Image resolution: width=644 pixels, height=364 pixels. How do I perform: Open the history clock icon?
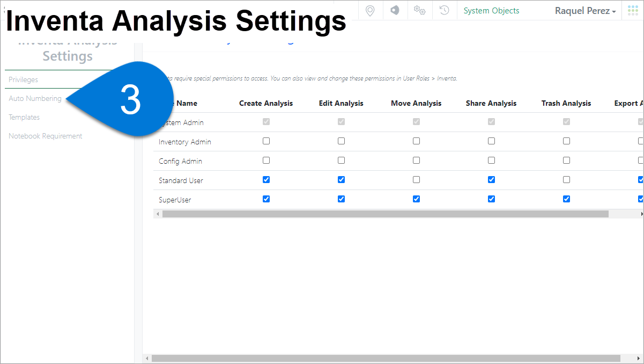[x=444, y=10]
